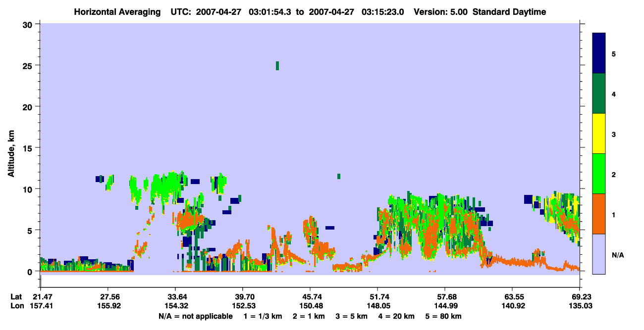Viewport: 644px width, 330px height.
Task: Click the 'N/A = not applicable' legend text
Action: (195, 316)
